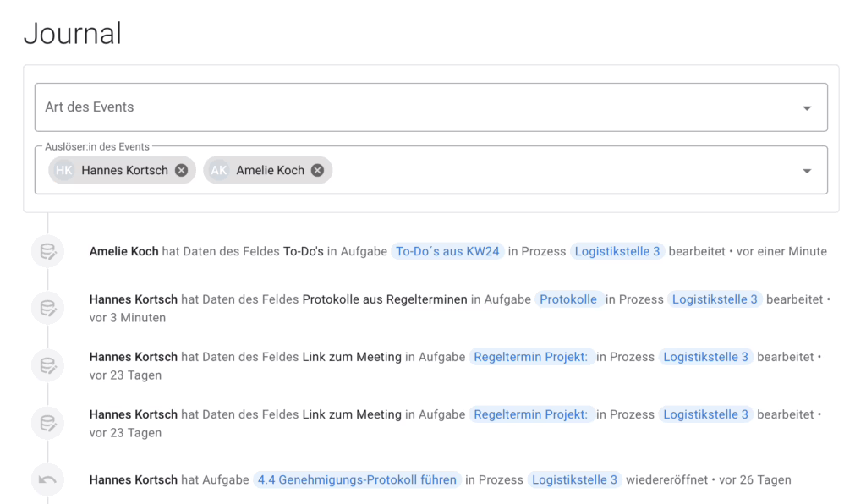Open the Protokolle task link
The height and width of the screenshot is (504, 866).
pyautogui.click(x=568, y=299)
